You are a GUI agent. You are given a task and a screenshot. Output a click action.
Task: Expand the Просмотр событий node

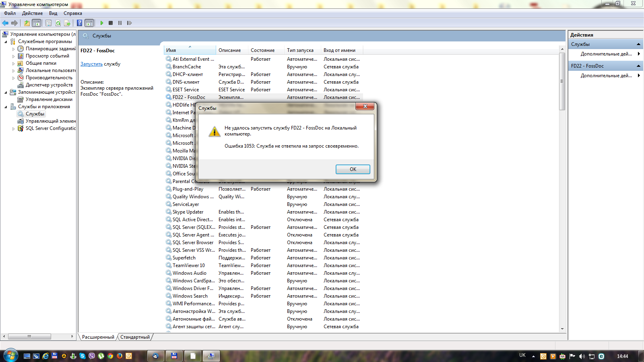pyautogui.click(x=13, y=56)
